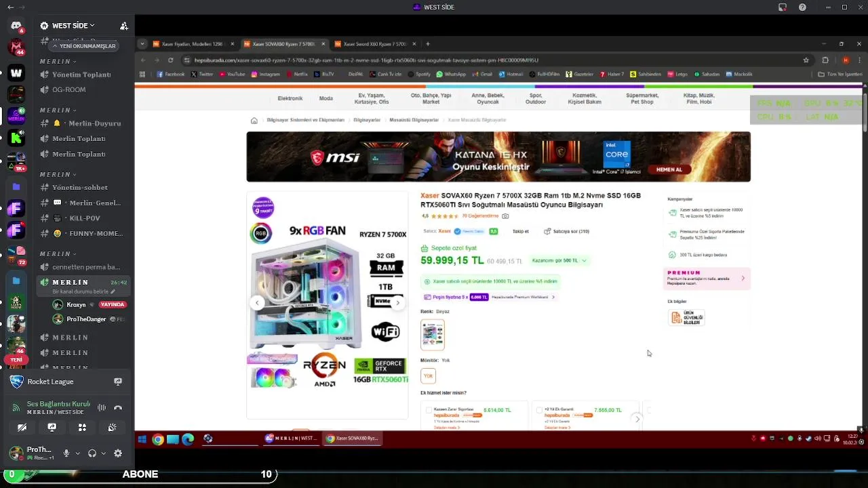This screenshot has height=488, width=868.
Task: Open the Moda category menu
Action: (x=326, y=98)
